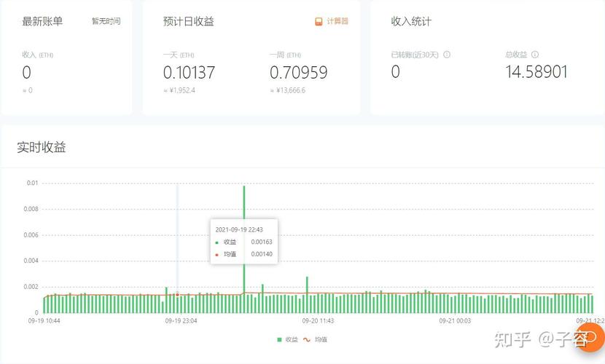
Task: Click the 暂无时间 label
Action: (x=106, y=21)
